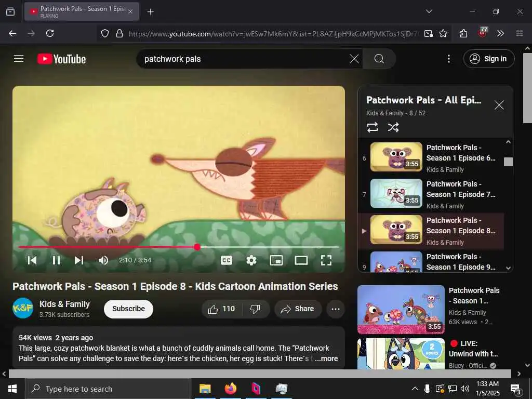Reload the current page
The image size is (532, 399).
click(50, 33)
